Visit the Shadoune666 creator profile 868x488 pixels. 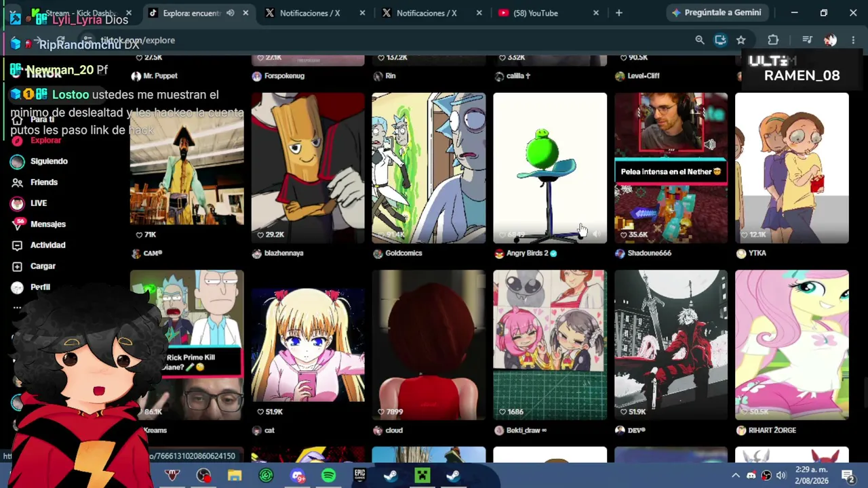[x=649, y=253]
